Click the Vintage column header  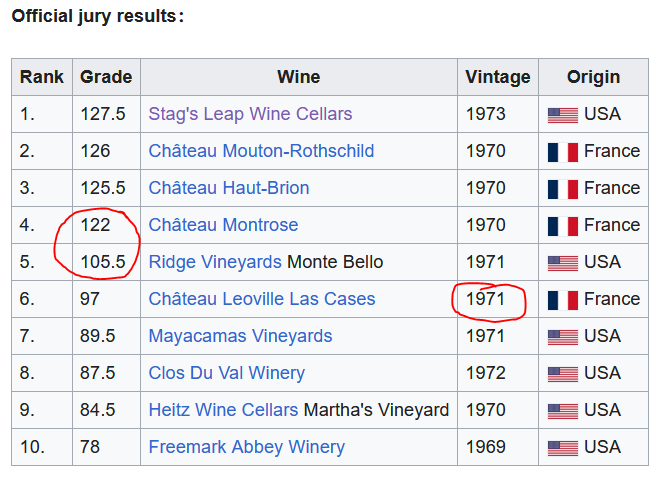498,77
